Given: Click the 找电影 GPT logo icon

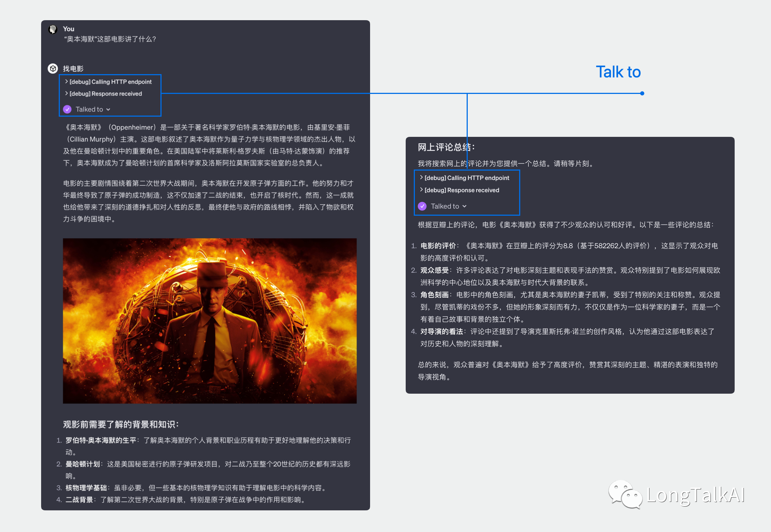Looking at the screenshot, I should coord(53,69).
